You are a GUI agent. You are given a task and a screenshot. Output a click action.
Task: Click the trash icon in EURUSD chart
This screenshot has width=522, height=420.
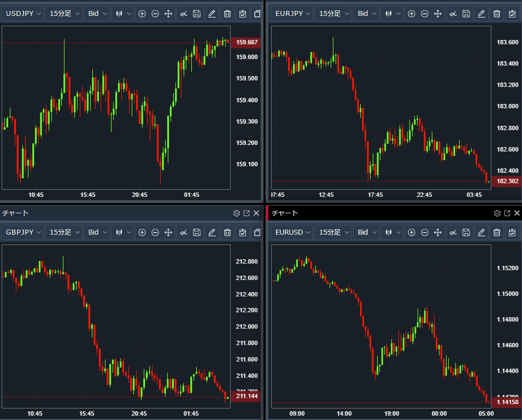497,232
